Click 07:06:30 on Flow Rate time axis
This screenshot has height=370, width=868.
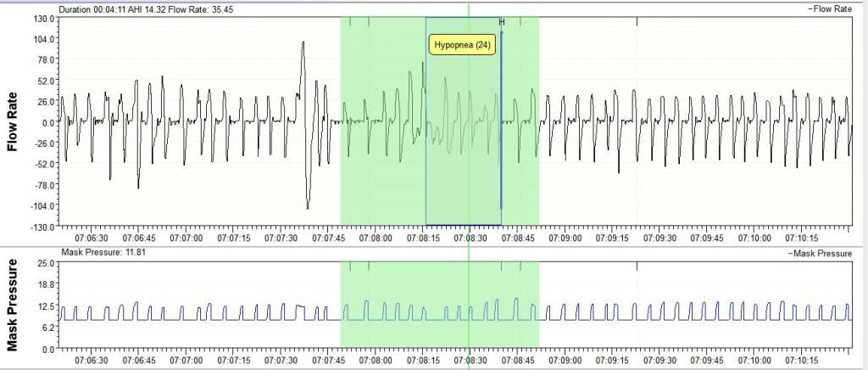[91, 240]
